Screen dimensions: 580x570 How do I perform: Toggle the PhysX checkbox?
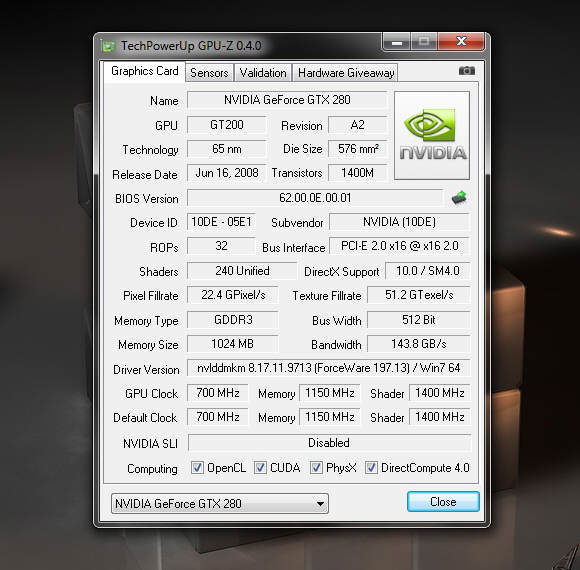coord(316,468)
